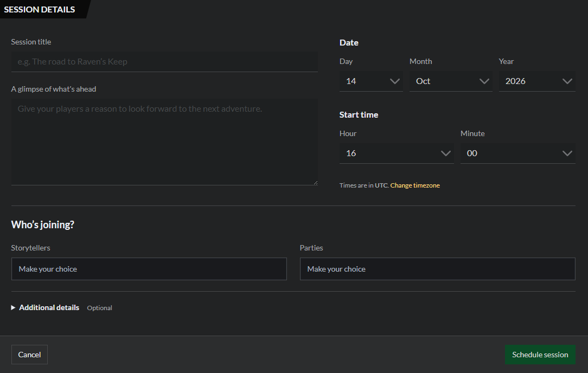Click the 'Optional' label beside Additional details
Image resolution: width=588 pixels, height=373 pixels.
point(99,308)
